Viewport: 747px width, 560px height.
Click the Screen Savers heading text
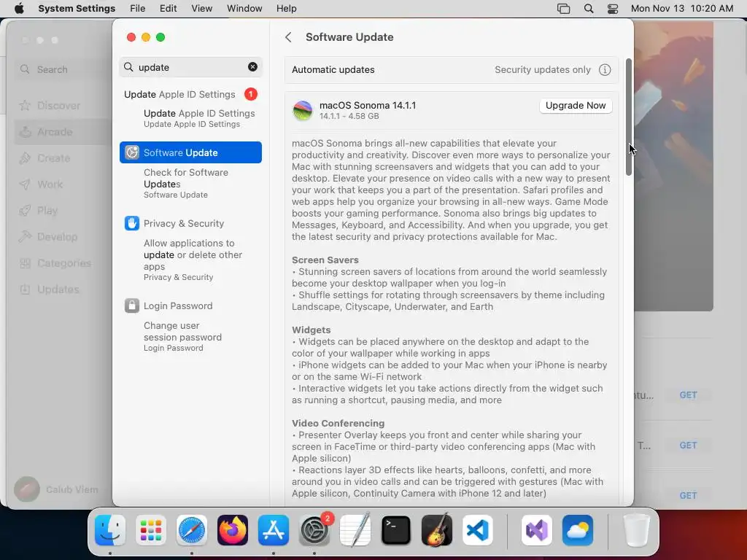click(x=325, y=260)
